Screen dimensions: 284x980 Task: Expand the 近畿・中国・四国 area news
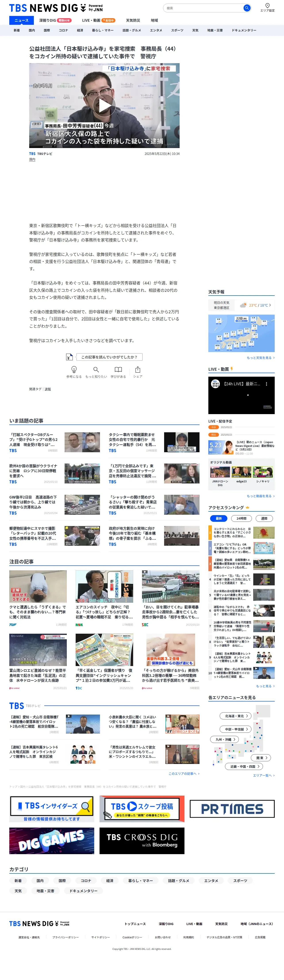(x=244, y=766)
